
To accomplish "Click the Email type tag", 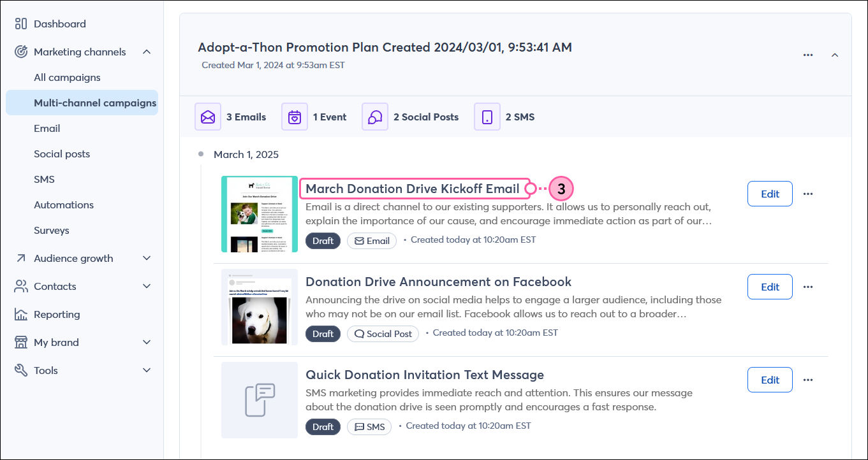I will [x=372, y=241].
